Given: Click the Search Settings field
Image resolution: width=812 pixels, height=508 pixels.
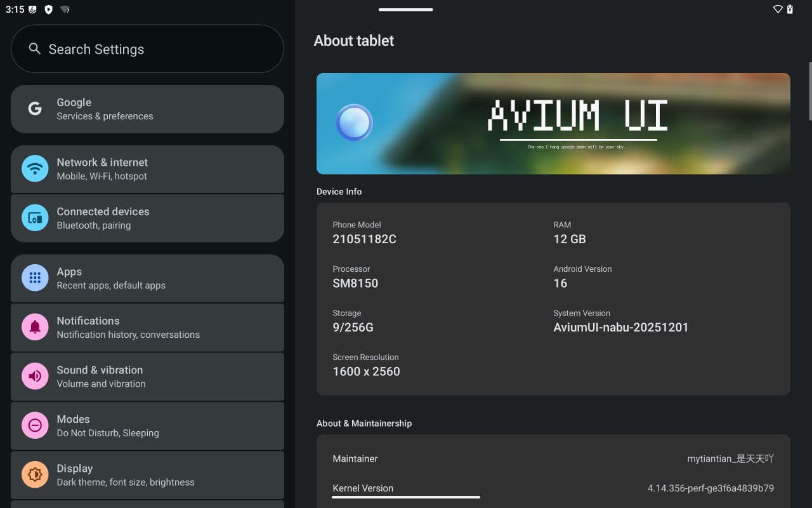Looking at the screenshot, I should tap(159, 49).
